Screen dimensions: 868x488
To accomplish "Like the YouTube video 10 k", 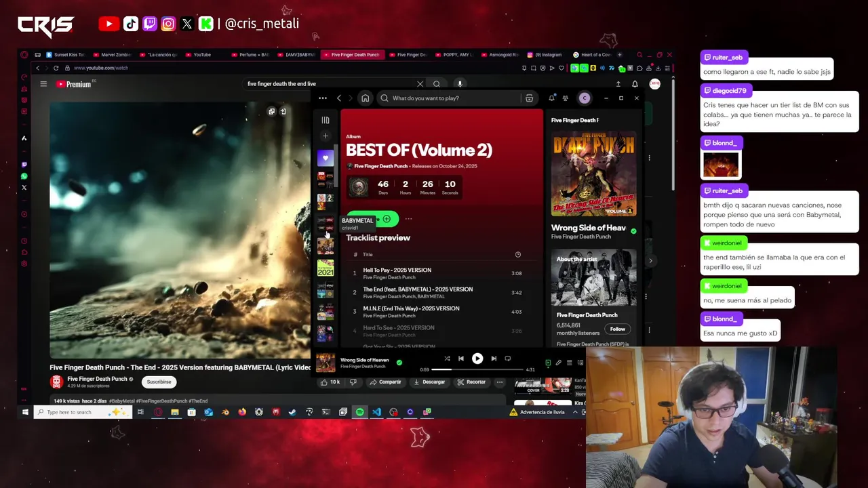I will (x=330, y=382).
